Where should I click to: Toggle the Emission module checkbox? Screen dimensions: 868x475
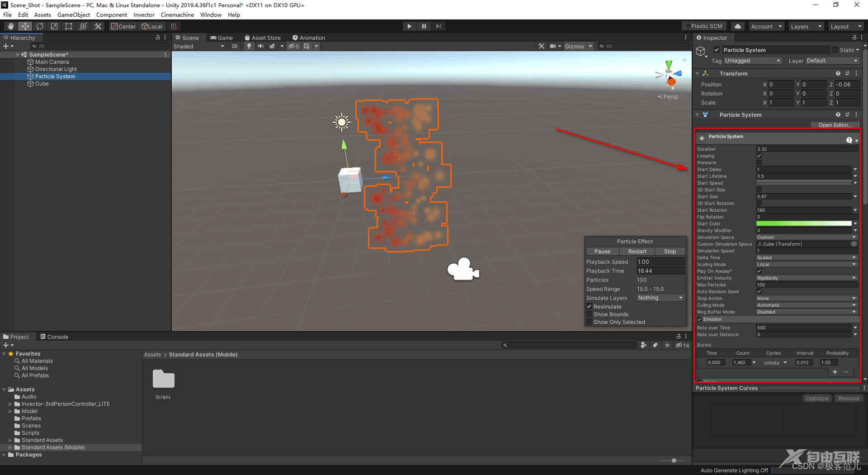699,319
